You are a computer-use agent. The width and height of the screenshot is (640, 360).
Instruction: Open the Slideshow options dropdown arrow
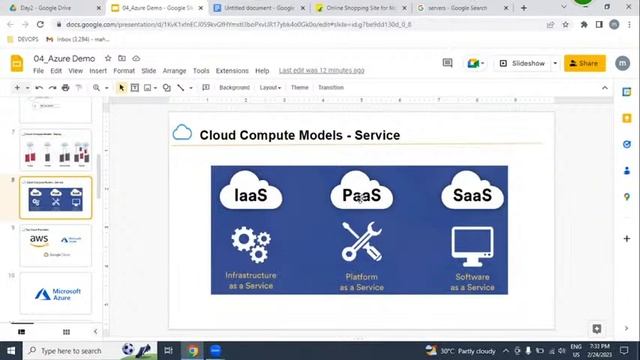555,63
